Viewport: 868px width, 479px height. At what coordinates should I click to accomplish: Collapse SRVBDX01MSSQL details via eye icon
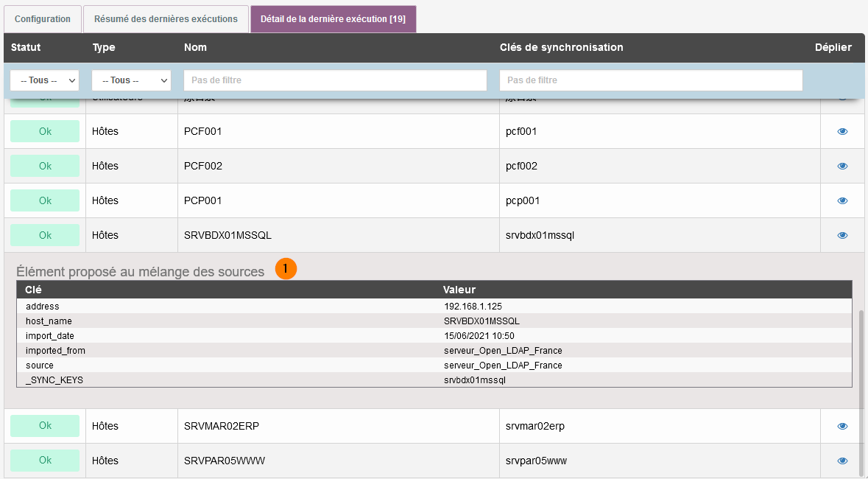[842, 235]
